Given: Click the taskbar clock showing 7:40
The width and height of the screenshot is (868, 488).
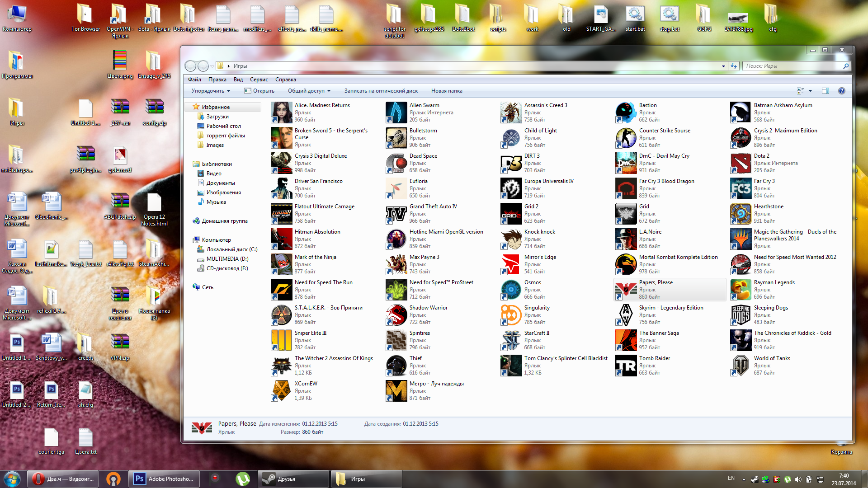Looking at the screenshot, I should click(844, 479).
